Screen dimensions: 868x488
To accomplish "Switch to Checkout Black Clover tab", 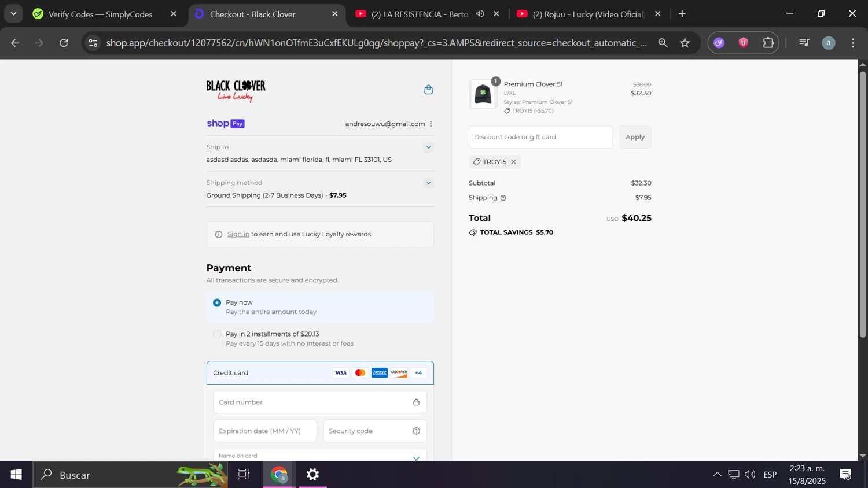I will (x=267, y=14).
